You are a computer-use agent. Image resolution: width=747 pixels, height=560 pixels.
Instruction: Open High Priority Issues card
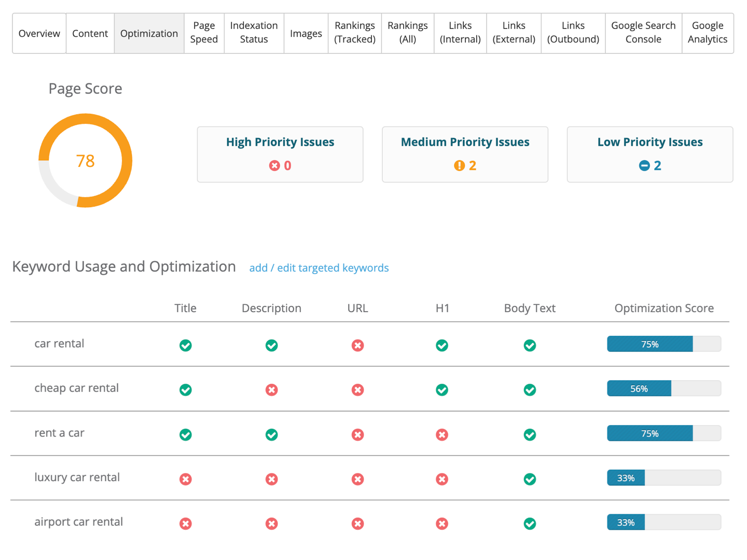coord(280,155)
